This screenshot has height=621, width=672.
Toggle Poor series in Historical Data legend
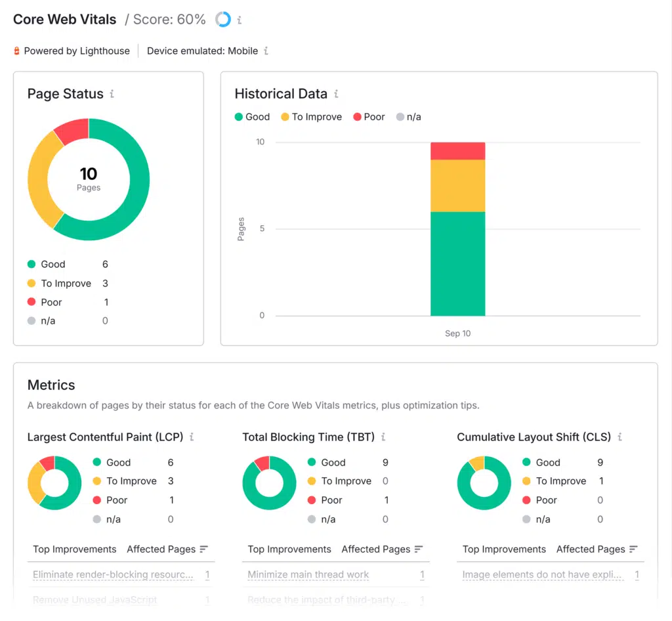click(369, 117)
